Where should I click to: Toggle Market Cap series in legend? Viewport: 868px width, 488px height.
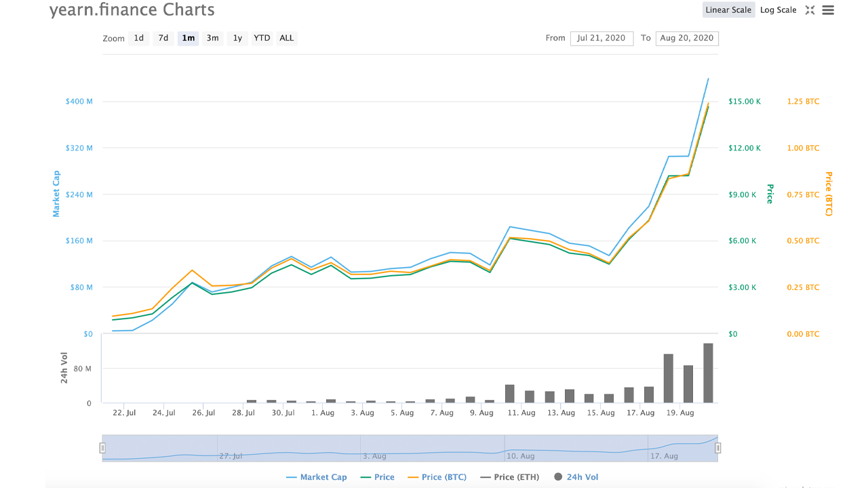[317, 477]
